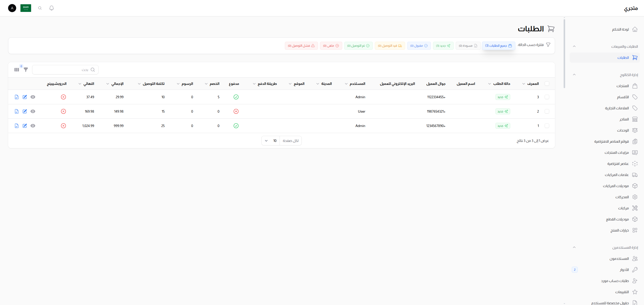Collapse إدارة الكتالوج sidebar section

pyautogui.click(x=574, y=75)
